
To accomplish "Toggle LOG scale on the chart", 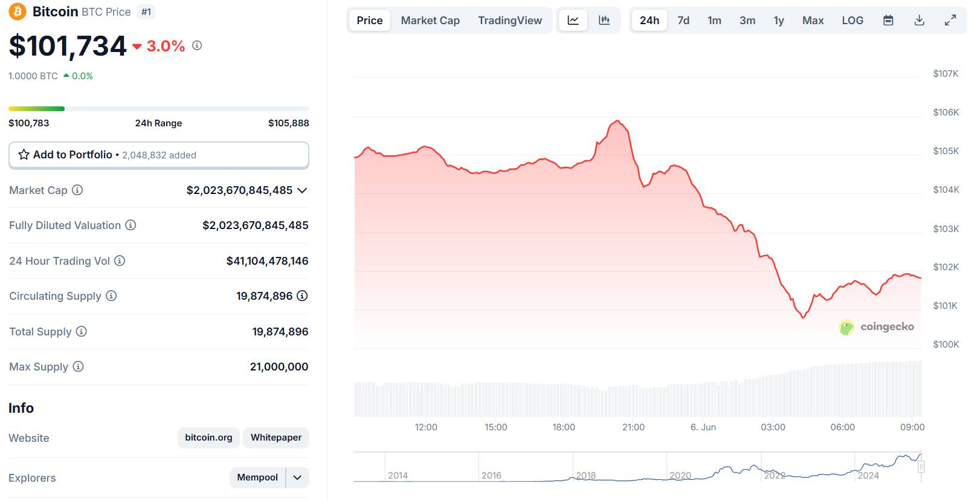I will 853,21.
